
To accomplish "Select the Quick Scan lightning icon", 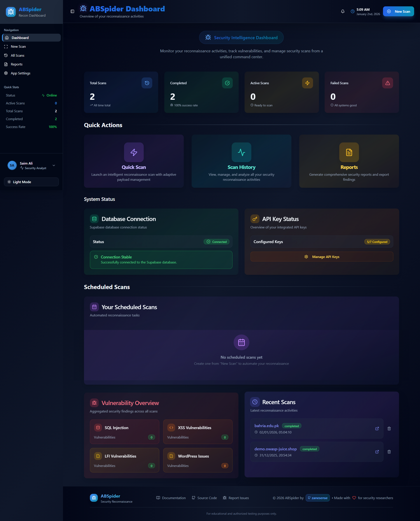I will [134, 152].
